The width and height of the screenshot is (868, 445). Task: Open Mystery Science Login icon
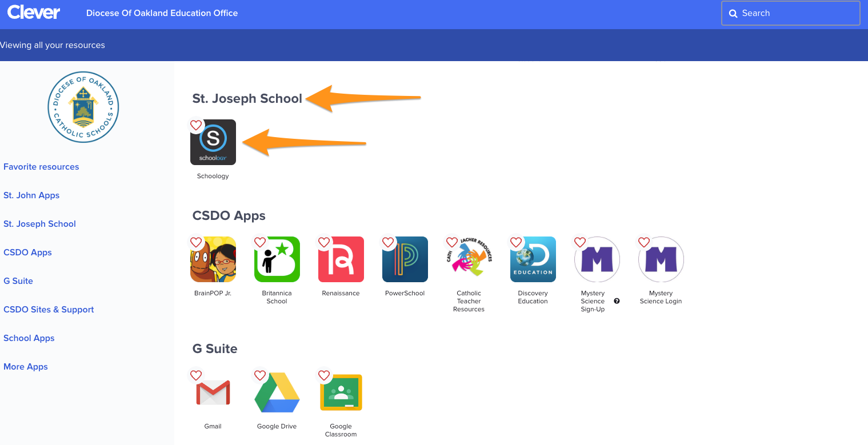point(661,259)
